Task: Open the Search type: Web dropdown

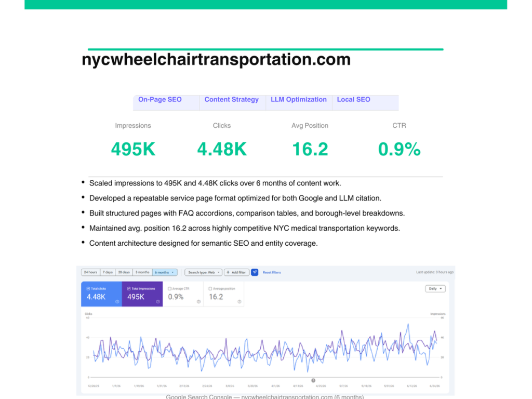Action: 204,272
